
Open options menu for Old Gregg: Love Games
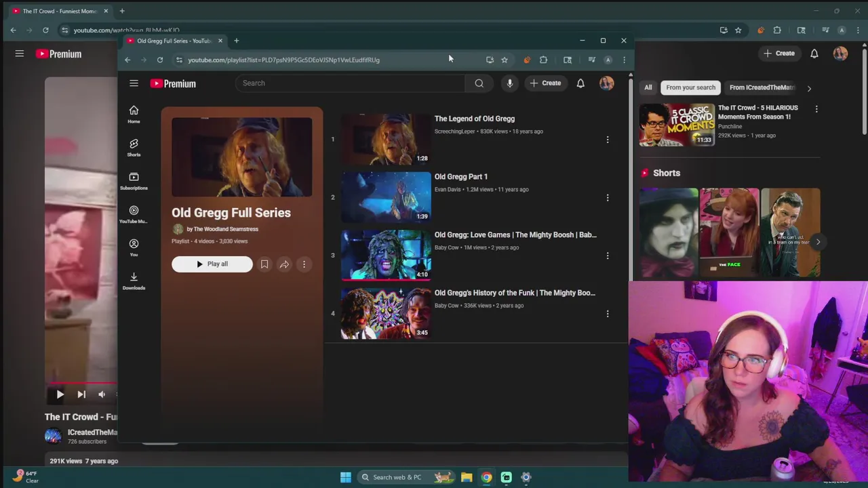(x=608, y=256)
